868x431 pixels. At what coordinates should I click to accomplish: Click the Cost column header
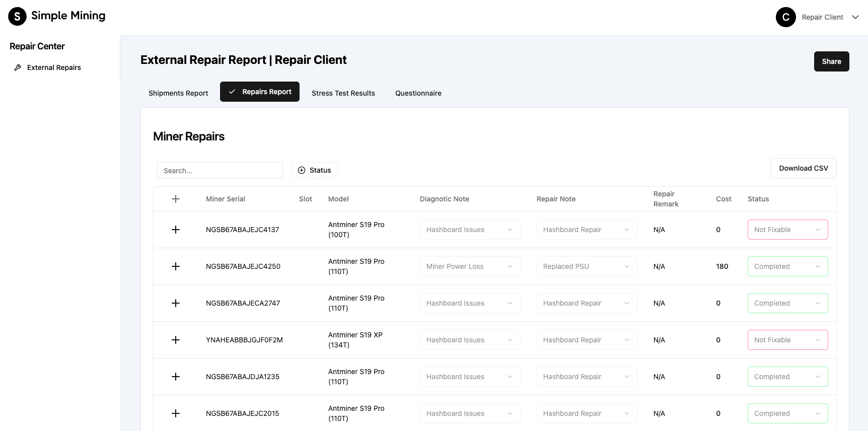[x=724, y=199]
